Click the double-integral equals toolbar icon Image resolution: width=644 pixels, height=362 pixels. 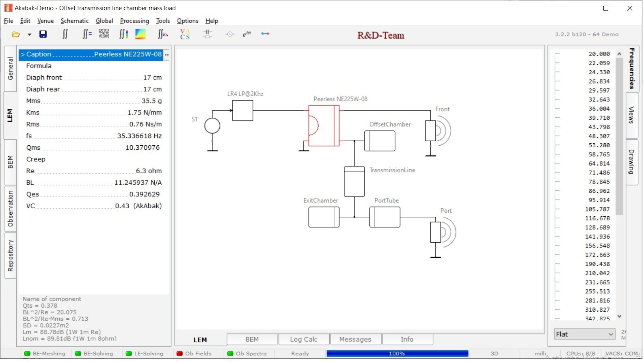(87, 34)
